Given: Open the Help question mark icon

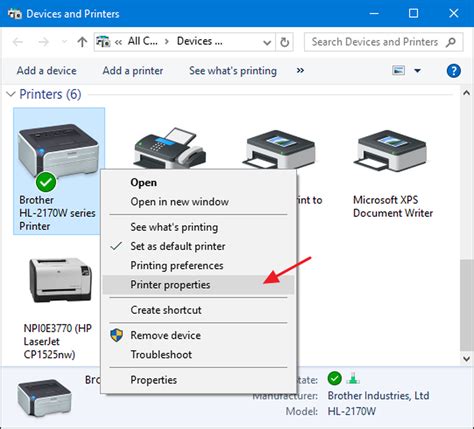Looking at the screenshot, I should [454, 71].
